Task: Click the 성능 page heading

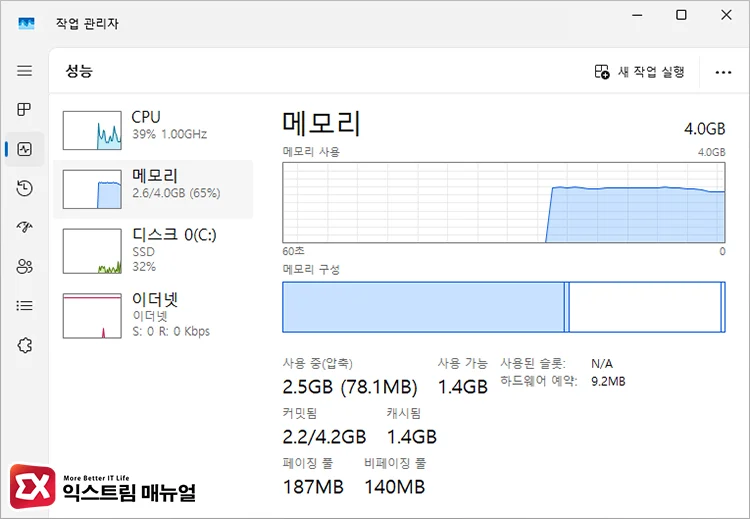Action: (79, 71)
